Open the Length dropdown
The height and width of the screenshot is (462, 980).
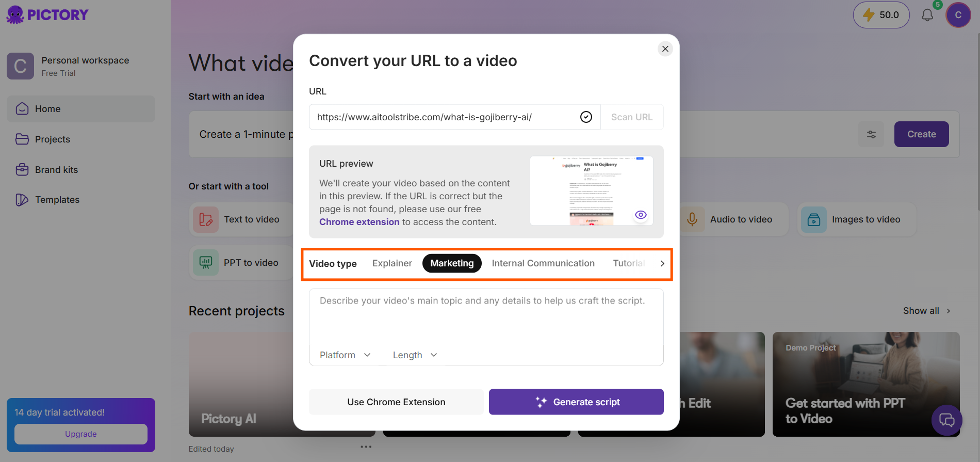415,355
